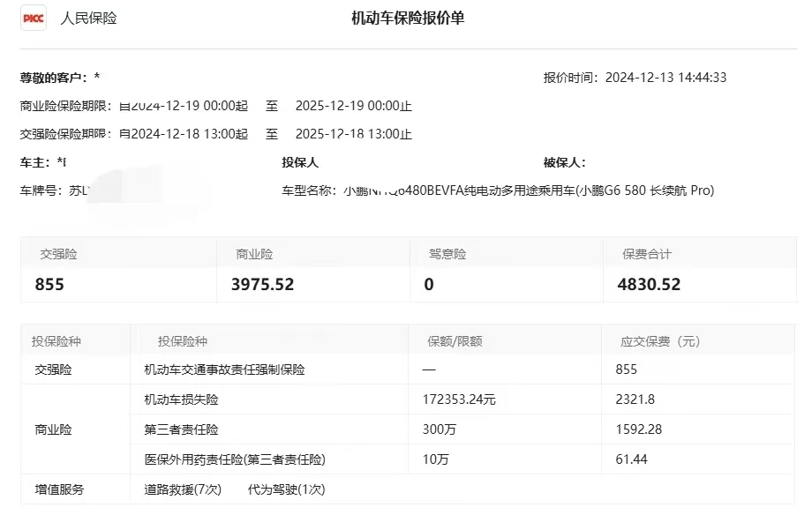The width and height of the screenshot is (812, 515).
Task: Select the 投保人 field label
Action: (300, 162)
